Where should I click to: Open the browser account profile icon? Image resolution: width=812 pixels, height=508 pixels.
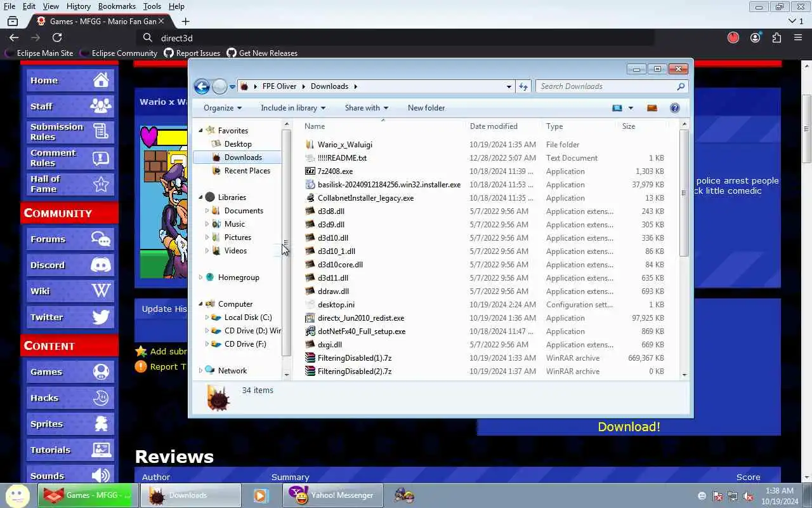coord(755,38)
